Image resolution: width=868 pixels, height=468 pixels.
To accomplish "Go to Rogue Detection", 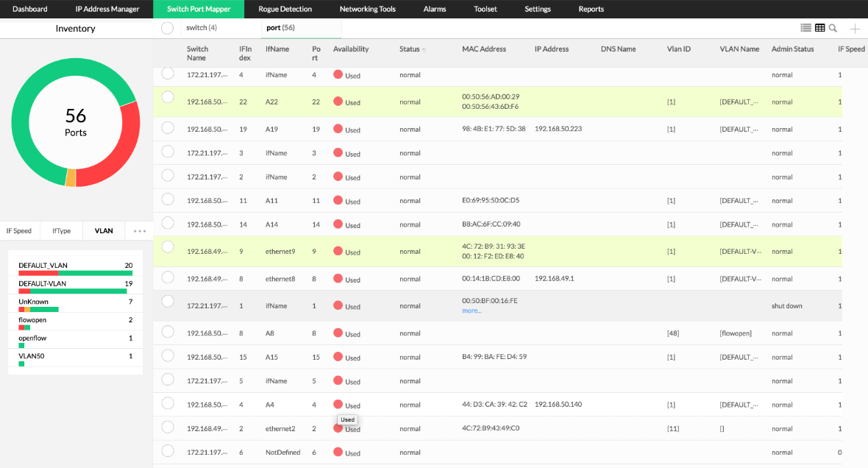I will pos(285,9).
